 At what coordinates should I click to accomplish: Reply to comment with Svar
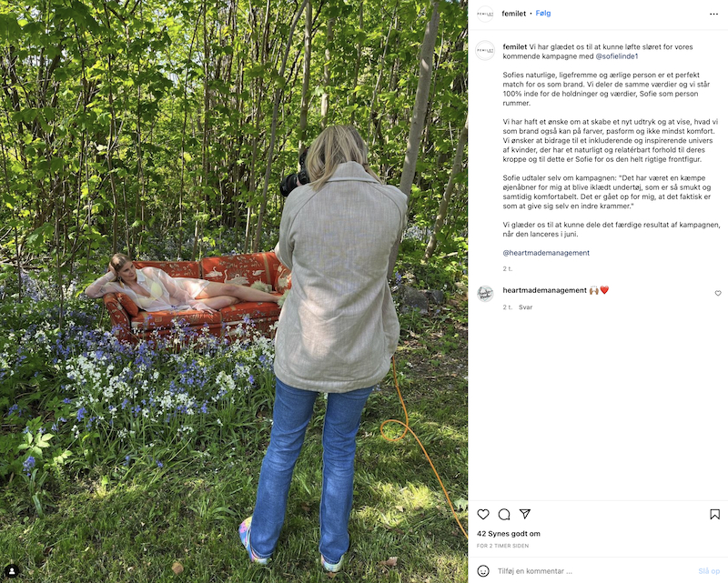(526, 307)
